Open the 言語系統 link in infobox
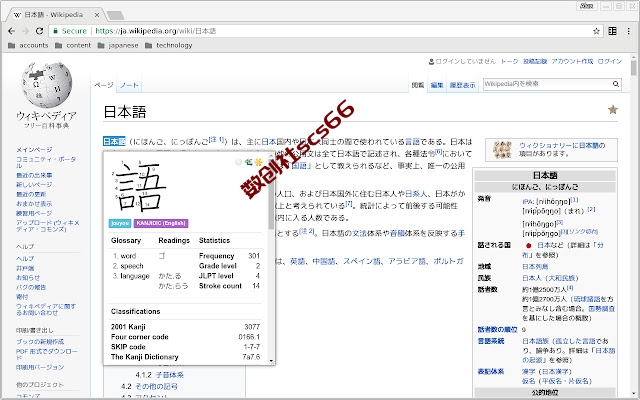This screenshot has width=640, height=400. (491, 341)
